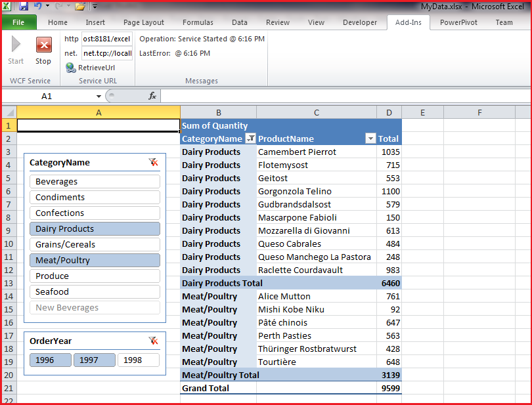
Task: Select the row 21 header
Action: (x=9, y=388)
